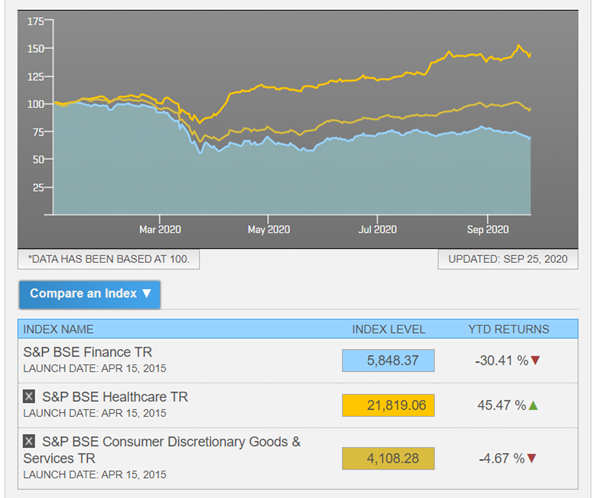Screen dimensions: 602x498
Task: Open the Compare an Index dropdown
Action: tap(89, 294)
